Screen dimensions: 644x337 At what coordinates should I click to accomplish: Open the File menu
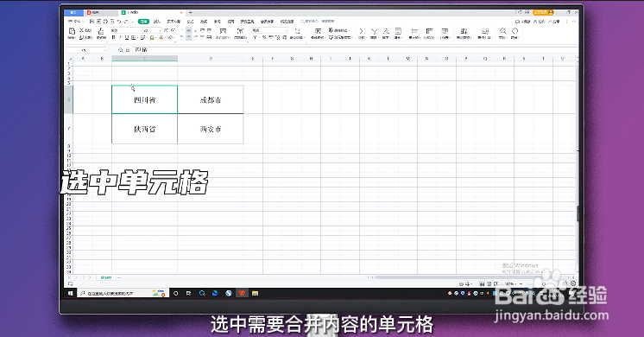click(x=76, y=22)
